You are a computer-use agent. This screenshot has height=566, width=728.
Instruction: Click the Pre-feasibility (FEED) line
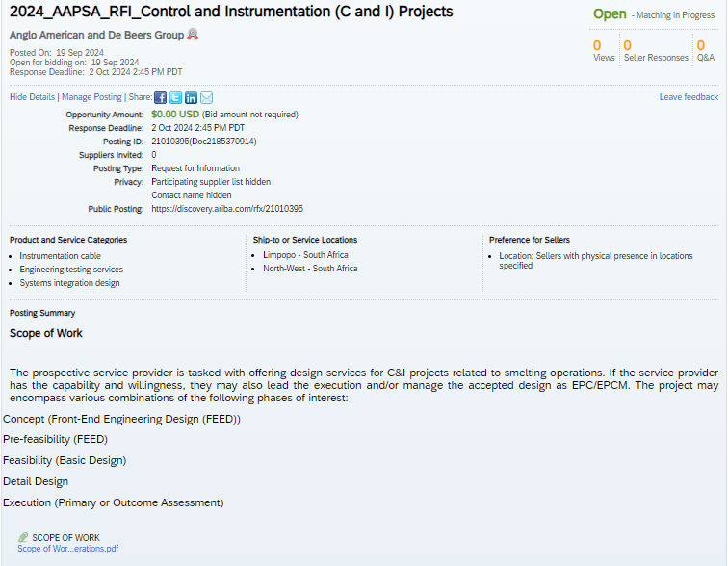click(x=55, y=439)
